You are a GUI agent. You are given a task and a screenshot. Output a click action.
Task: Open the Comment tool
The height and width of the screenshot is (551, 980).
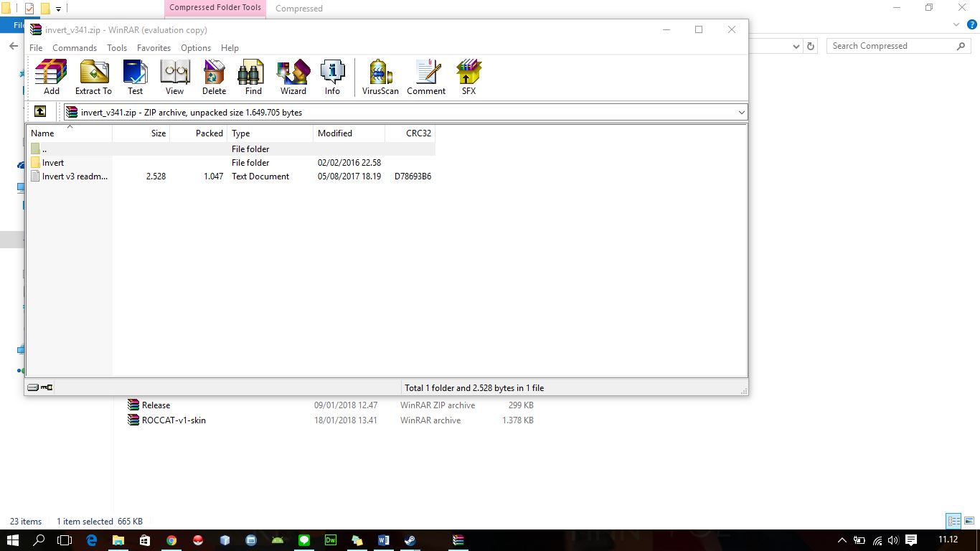coord(426,77)
